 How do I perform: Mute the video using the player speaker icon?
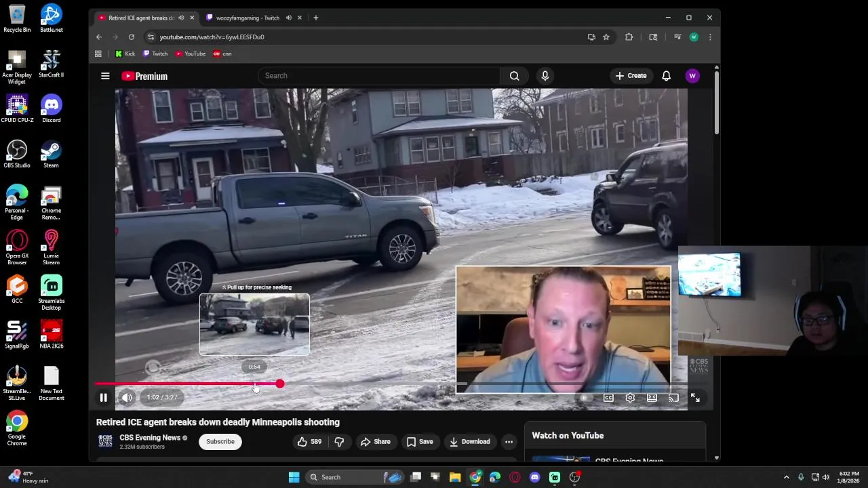127,398
